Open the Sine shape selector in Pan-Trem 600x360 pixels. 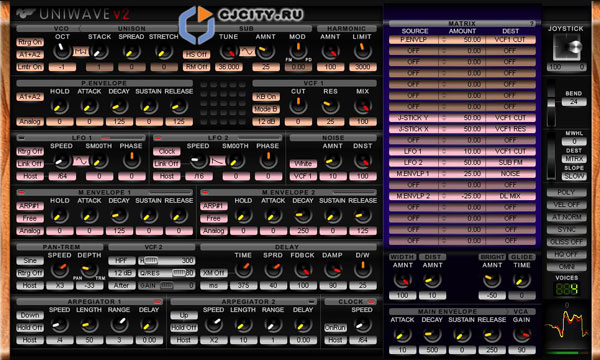pyautogui.click(x=30, y=261)
